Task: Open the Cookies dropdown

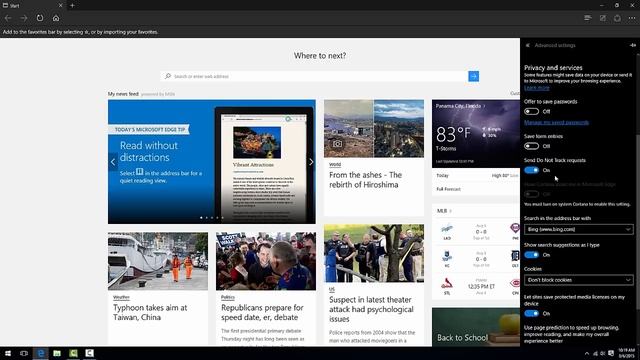Action: (x=578, y=280)
